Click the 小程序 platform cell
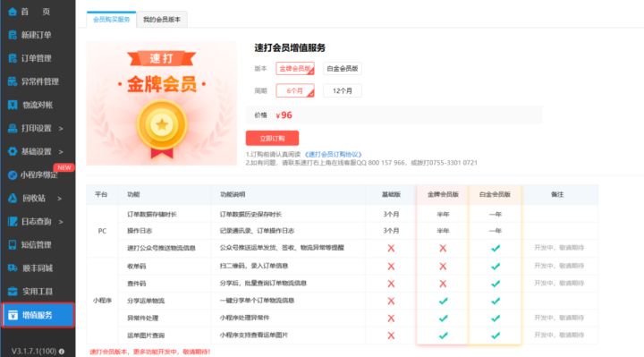The width and height of the screenshot is (644, 357). pos(102,301)
